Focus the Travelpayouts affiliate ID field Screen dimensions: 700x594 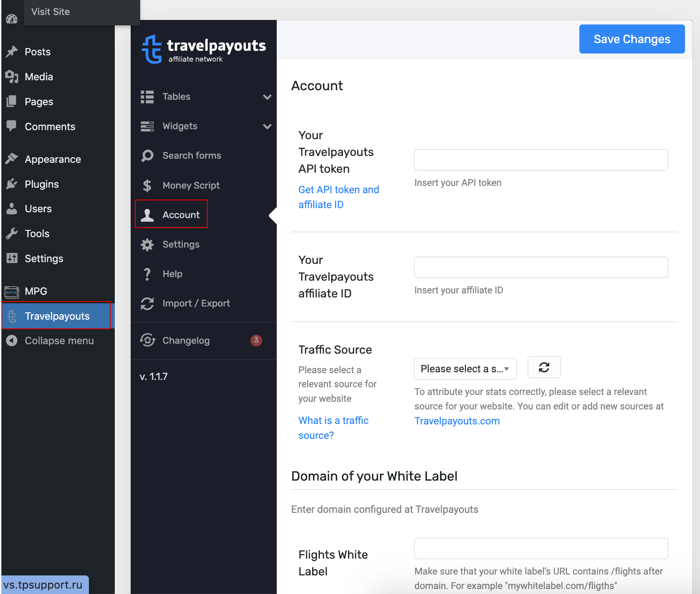[x=541, y=267]
